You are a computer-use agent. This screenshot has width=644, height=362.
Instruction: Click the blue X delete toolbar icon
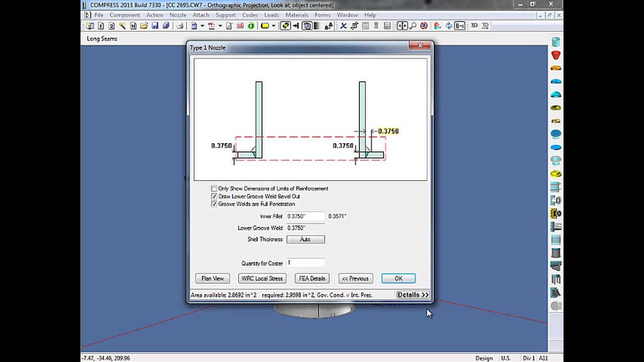coord(343,26)
